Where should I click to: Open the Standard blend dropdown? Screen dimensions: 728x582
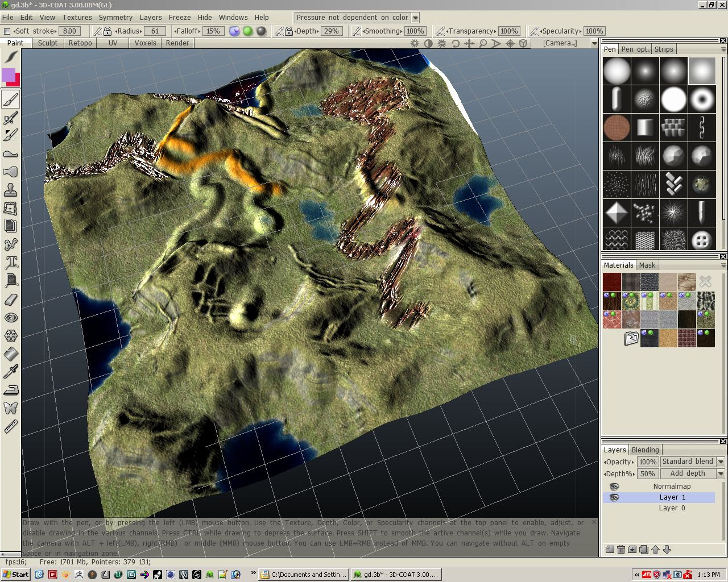click(721, 462)
